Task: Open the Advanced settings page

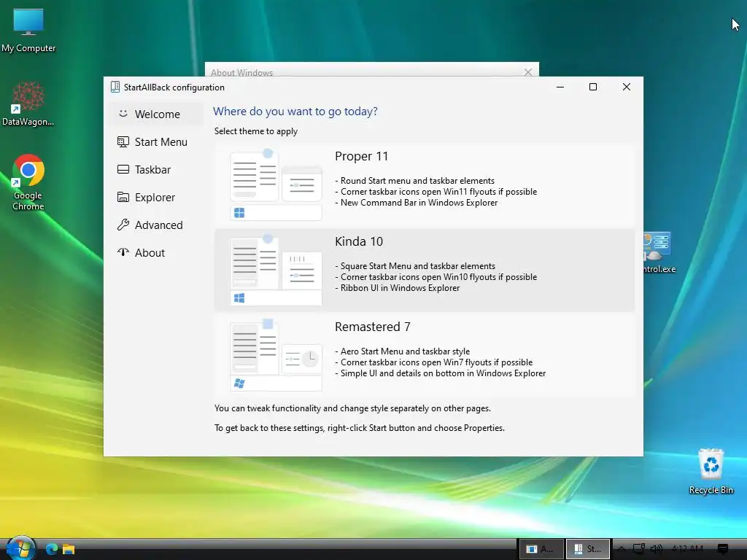Action: click(x=155, y=225)
